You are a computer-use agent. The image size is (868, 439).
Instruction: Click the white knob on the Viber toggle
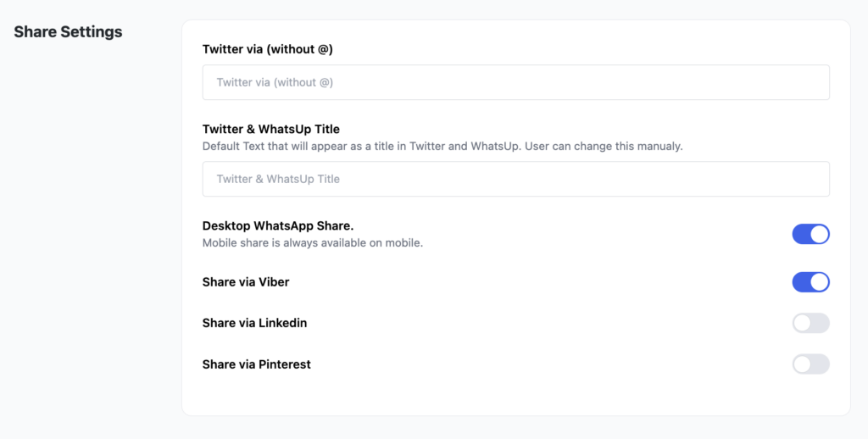point(819,282)
